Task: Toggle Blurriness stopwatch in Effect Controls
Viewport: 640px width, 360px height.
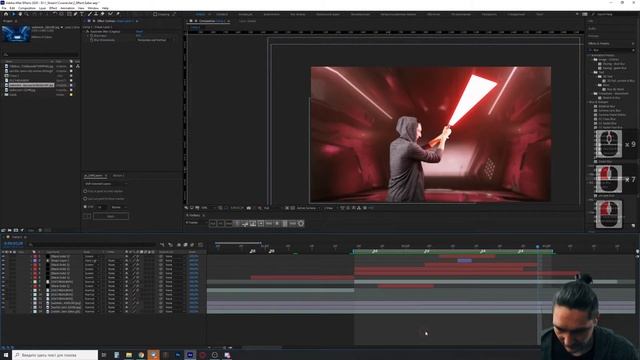Action: (91, 36)
